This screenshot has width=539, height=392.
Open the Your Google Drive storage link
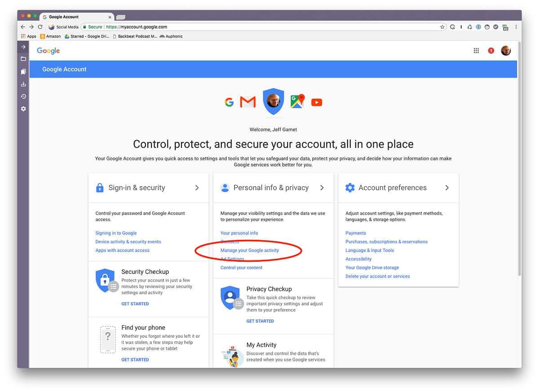pos(372,268)
